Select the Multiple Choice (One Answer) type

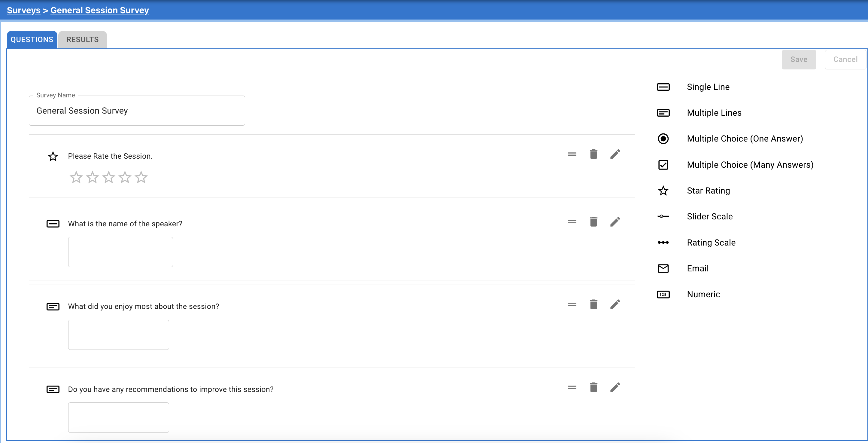[745, 139]
